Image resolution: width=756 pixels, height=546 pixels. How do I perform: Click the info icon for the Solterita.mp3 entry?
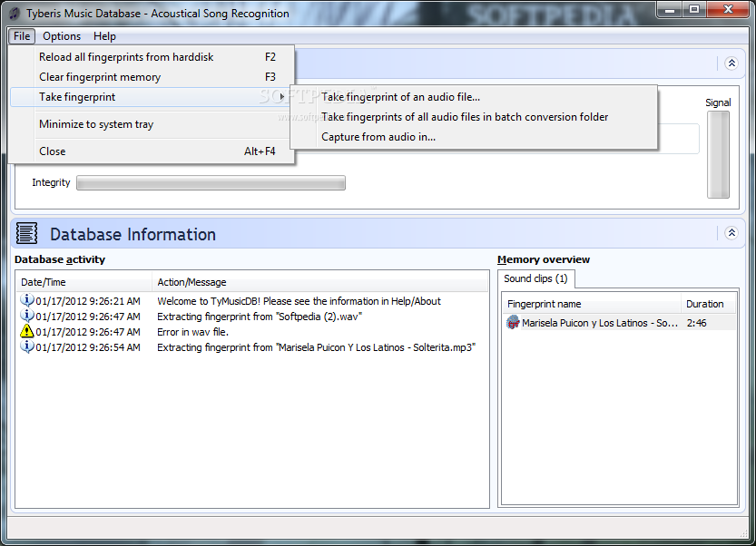(27, 346)
